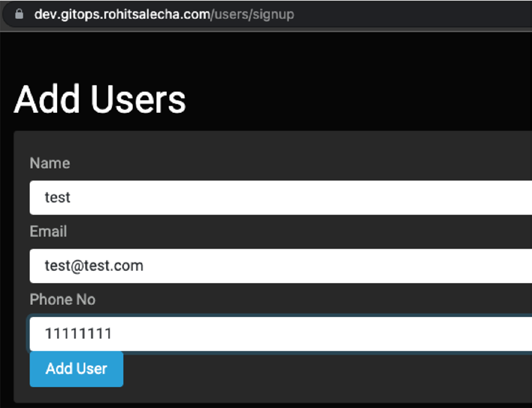Click the Phone No field label
The image size is (532, 408).
tap(62, 299)
